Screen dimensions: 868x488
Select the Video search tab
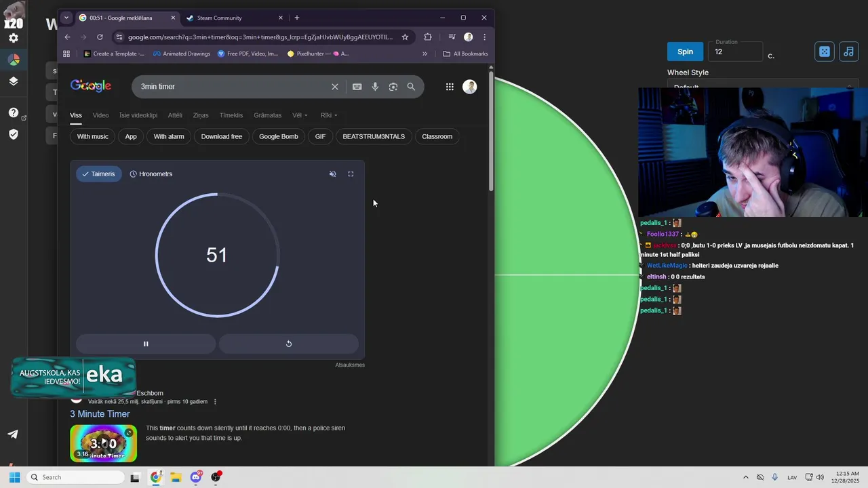tap(100, 115)
